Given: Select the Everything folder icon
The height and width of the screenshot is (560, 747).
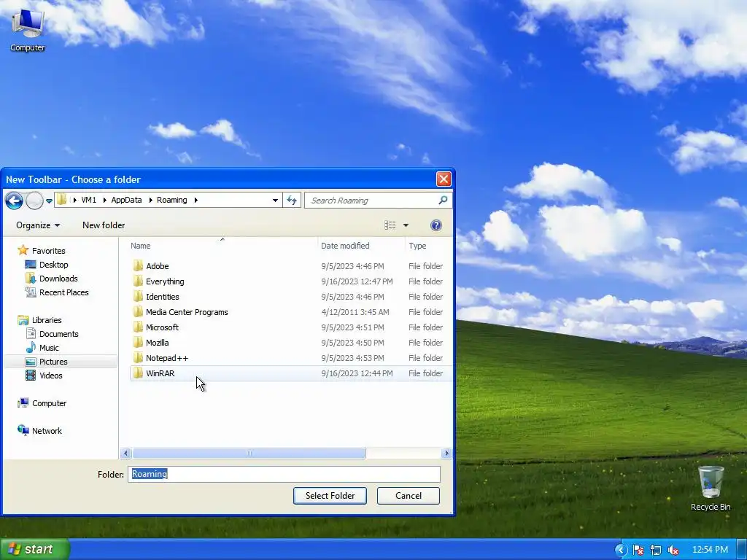Looking at the screenshot, I should click(138, 281).
